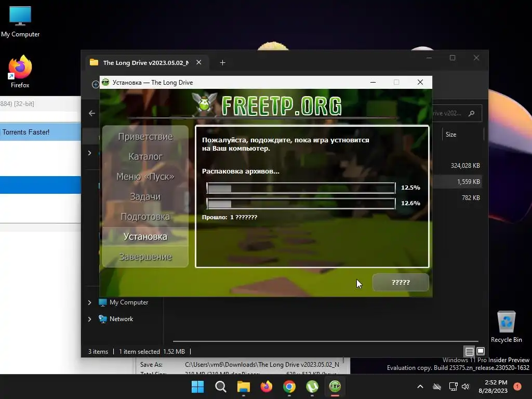Open the cloud sync tray icon
Image resolution: width=532 pixels, height=399 pixels.
click(x=437, y=387)
